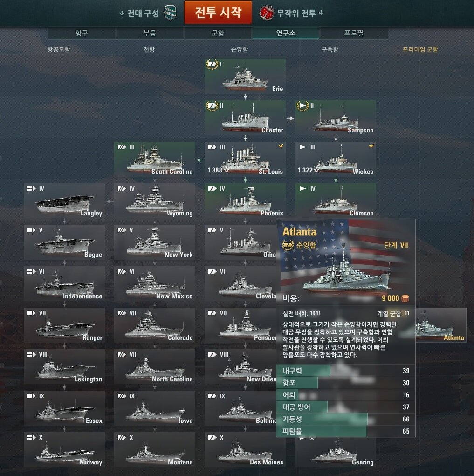Image resolution: width=474 pixels, height=476 pixels.
Task: Open the 무작위 전투 battle type dropdown
Action: [300, 13]
